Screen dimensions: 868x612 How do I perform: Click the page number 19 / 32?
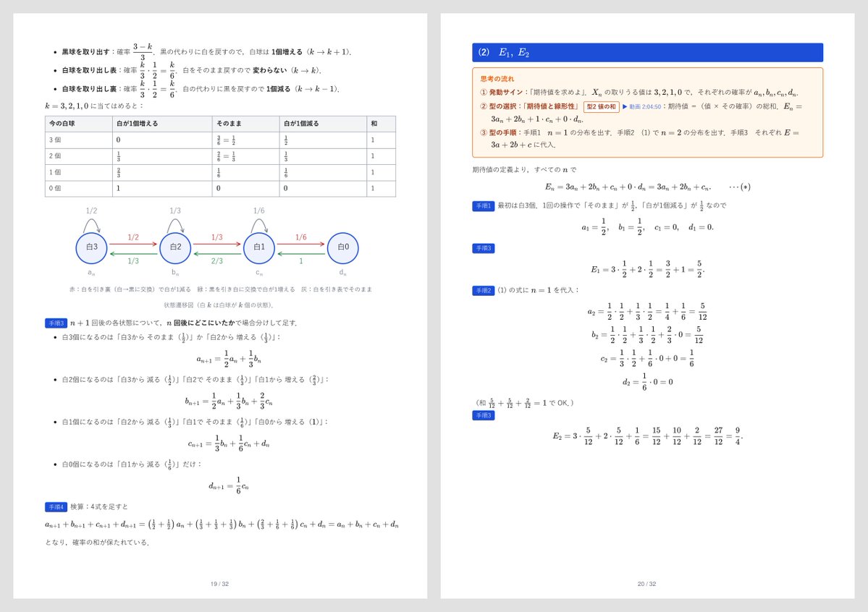click(x=220, y=584)
